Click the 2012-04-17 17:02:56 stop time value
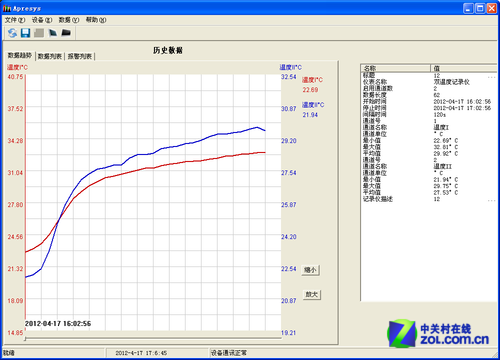 [x=462, y=108]
